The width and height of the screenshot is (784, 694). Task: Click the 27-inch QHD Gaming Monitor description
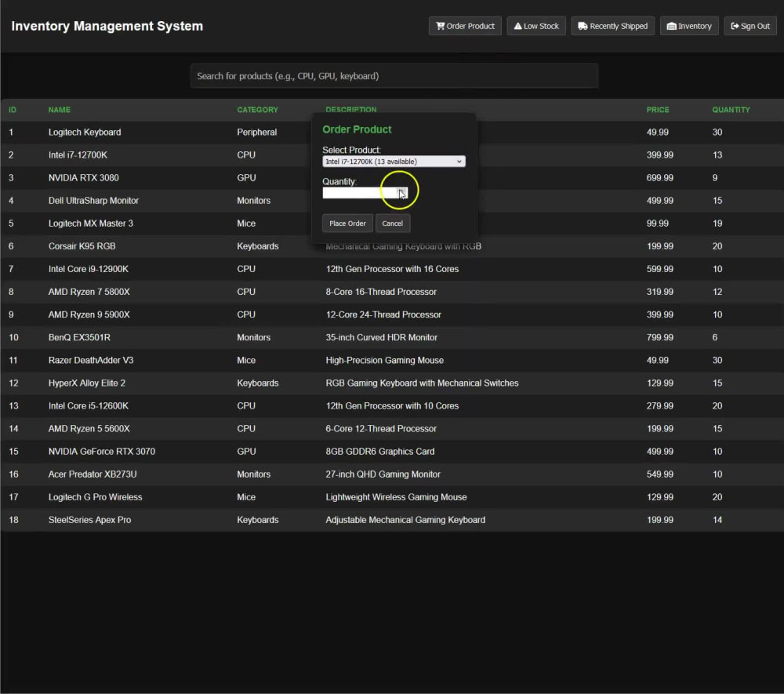[x=383, y=474]
